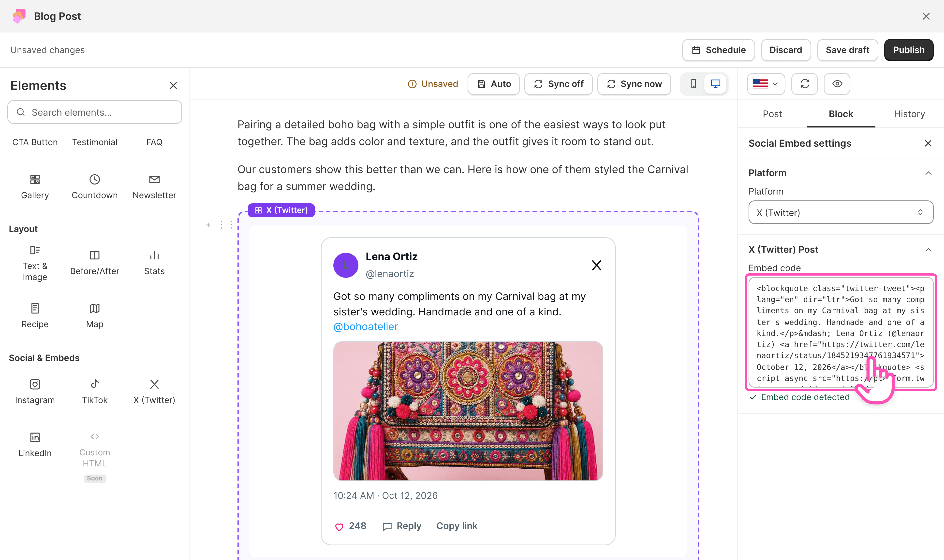Switch to the Post tab
The image size is (944, 560).
772,114
